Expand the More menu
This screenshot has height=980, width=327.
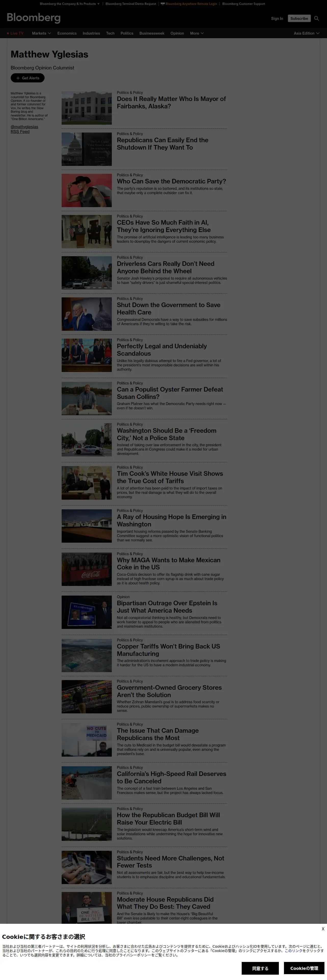(197, 34)
